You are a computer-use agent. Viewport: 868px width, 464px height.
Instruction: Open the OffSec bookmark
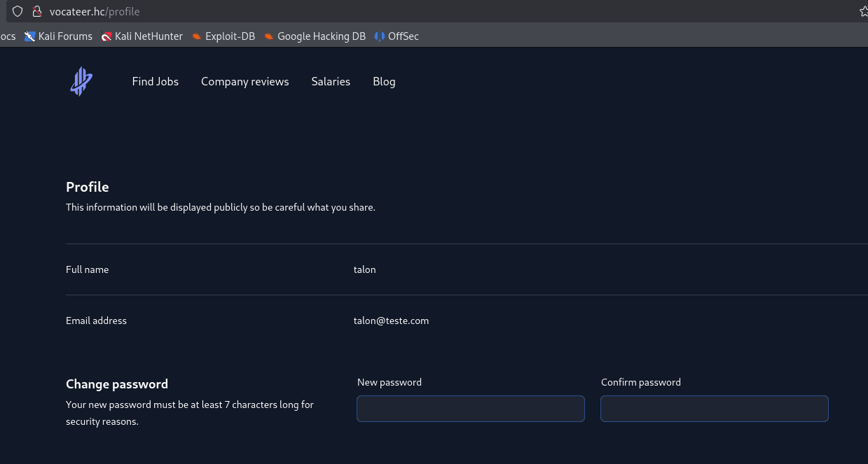[397, 36]
